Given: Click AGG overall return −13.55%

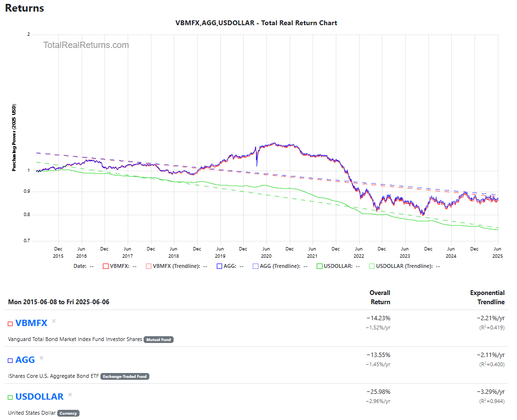Looking at the screenshot, I should 378,355.
